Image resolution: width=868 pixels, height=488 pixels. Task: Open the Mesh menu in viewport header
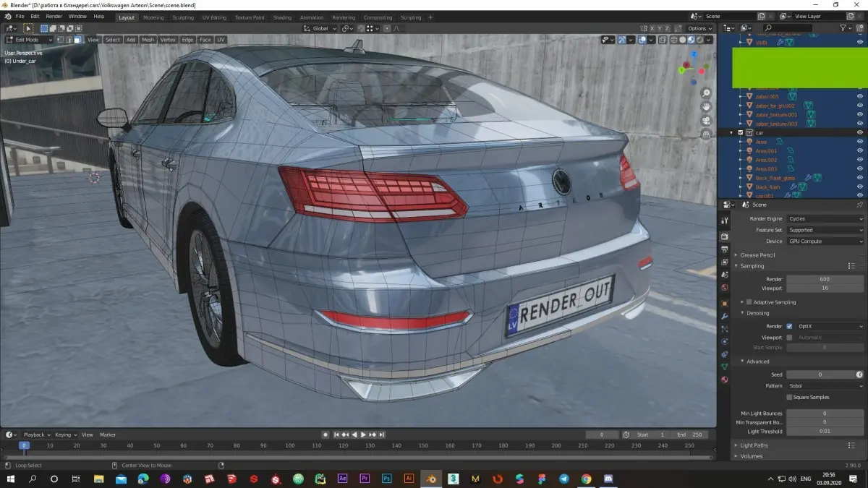tap(148, 40)
